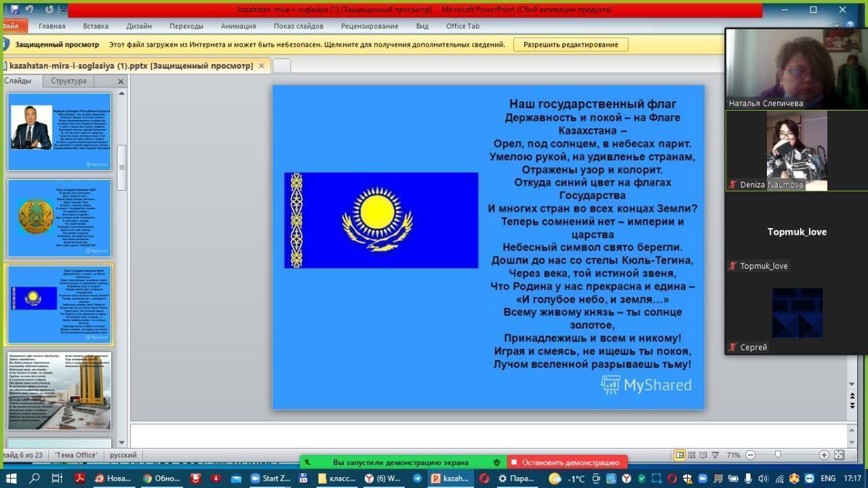Switch to Slide Sorter view icon

click(x=691, y=455)
